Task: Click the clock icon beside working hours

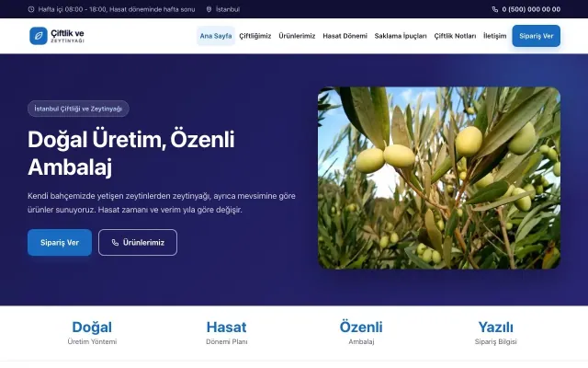Action: pos(31,9)
